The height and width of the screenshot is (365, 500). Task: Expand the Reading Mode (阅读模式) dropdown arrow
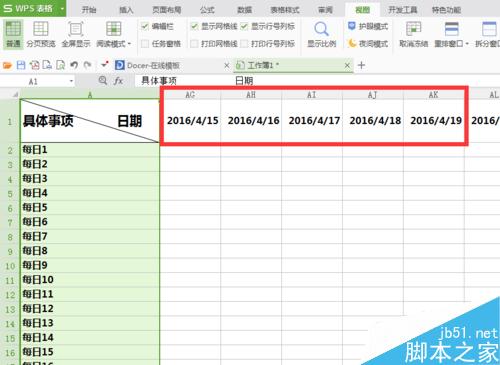(x=129, y=43)
